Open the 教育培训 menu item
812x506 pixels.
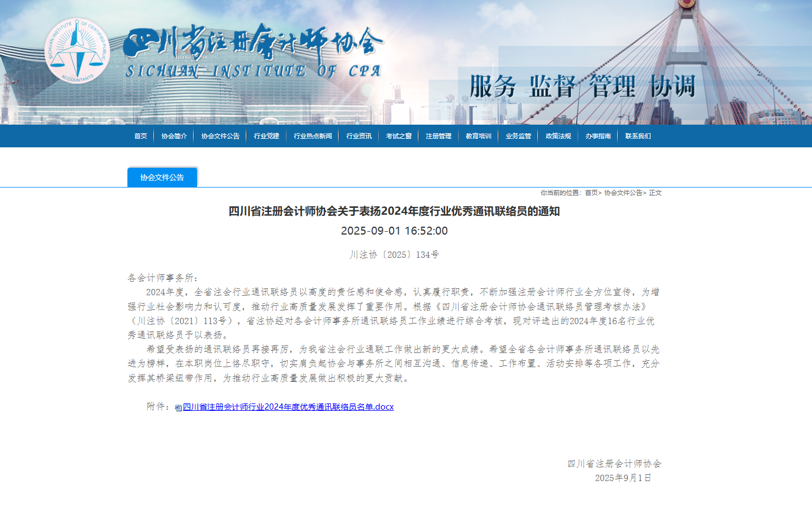coord(478,136)
